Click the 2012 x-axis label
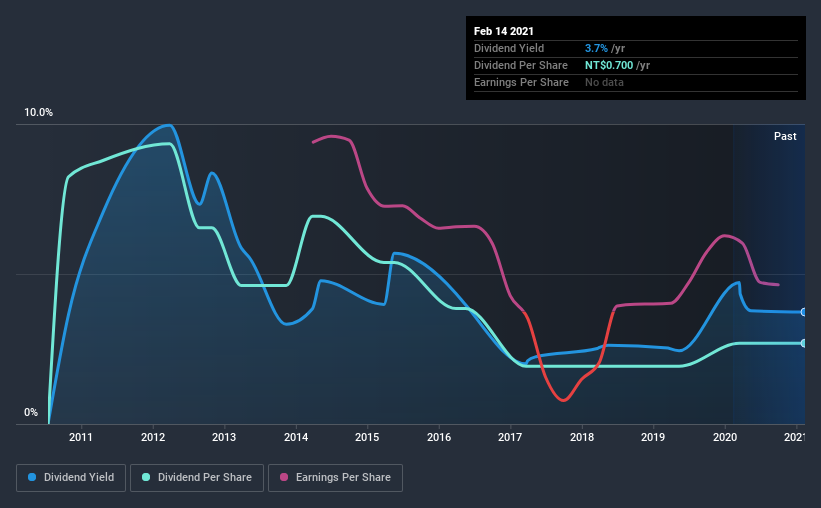821x508 pixels. click(x=152, y=437)
